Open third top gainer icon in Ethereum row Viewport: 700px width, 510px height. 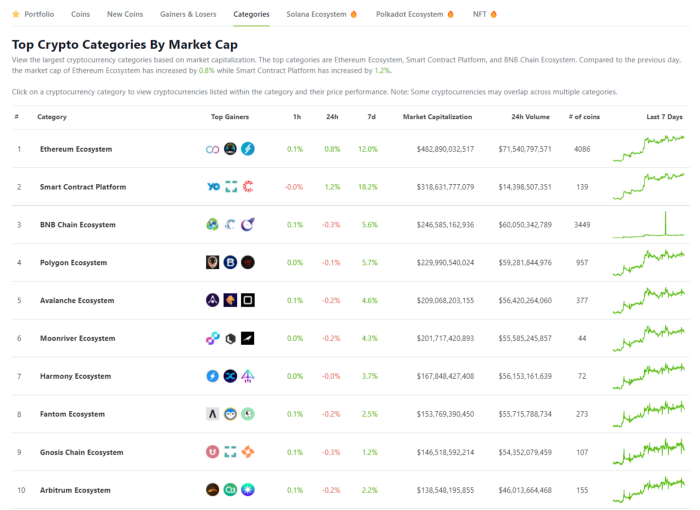[x=248, y=149]
